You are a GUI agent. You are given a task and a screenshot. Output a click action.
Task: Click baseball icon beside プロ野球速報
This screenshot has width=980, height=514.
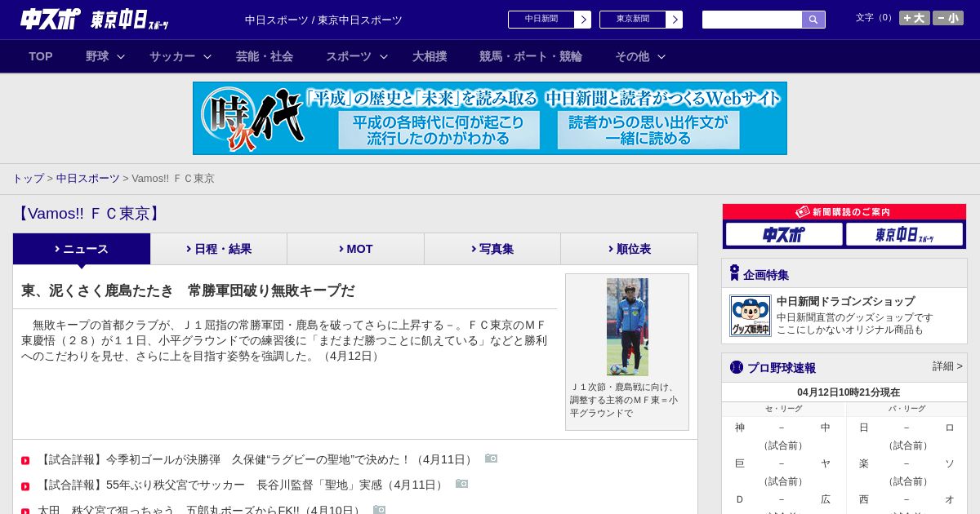tap(737, 367)
